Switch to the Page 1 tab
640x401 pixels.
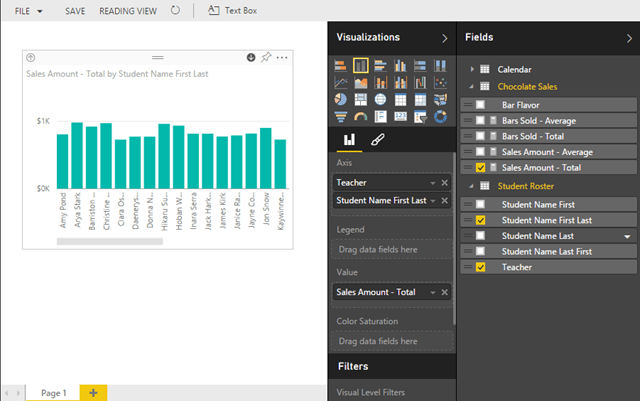54,392
